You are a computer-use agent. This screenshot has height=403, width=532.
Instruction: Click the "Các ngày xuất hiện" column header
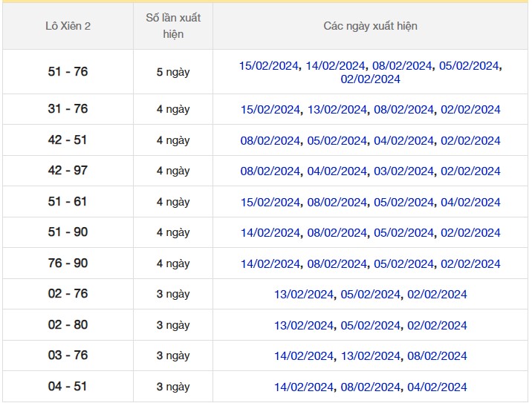(370, 26)
